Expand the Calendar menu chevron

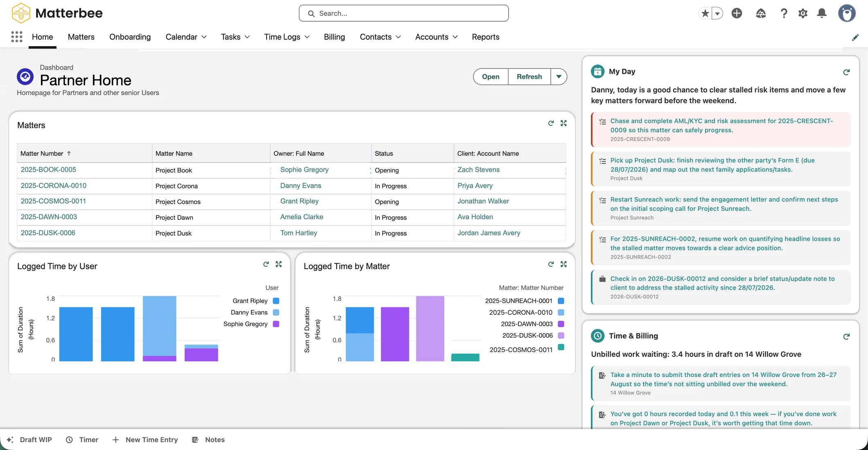(x=204, y=37)
